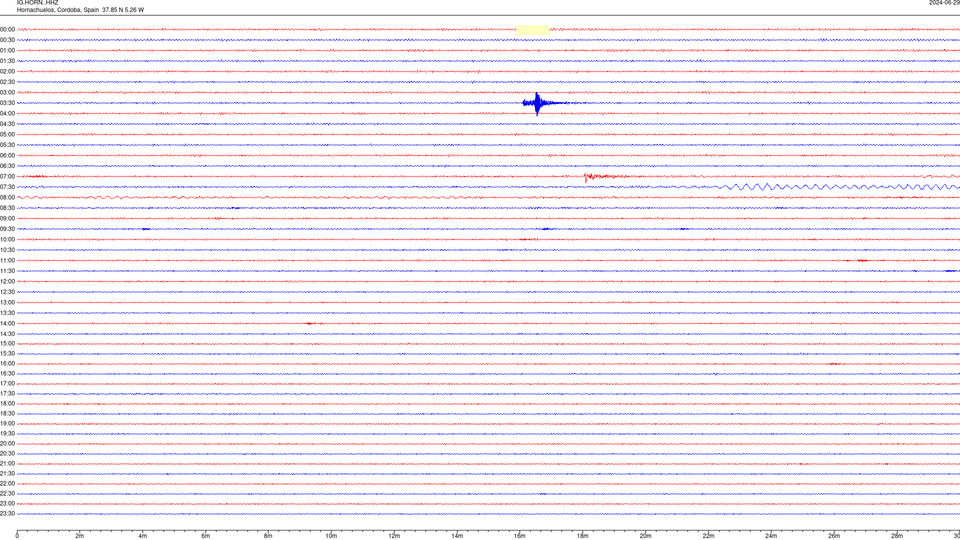
Task: Click the 03:30 time label
Action: pyautogui.click(x=7, y=103)
